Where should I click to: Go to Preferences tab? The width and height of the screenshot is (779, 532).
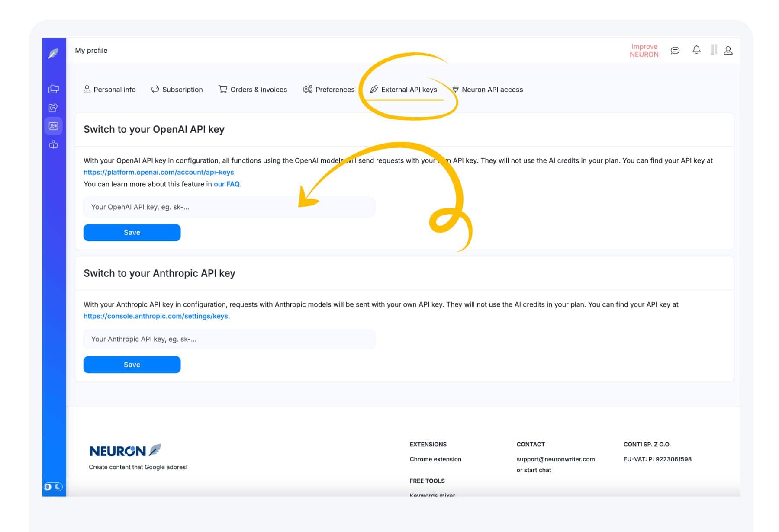tap(328, 90)
